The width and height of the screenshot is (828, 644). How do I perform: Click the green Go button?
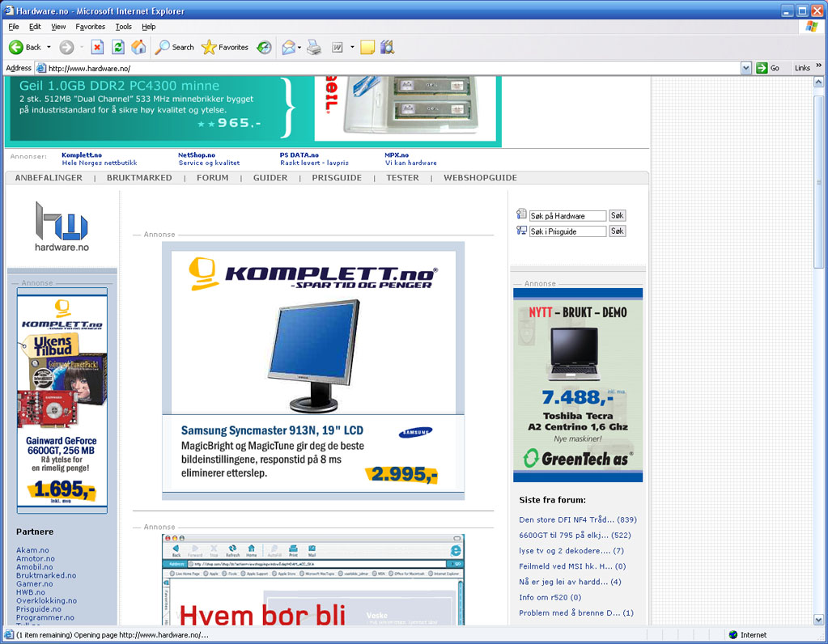click(x=768, y=68)
